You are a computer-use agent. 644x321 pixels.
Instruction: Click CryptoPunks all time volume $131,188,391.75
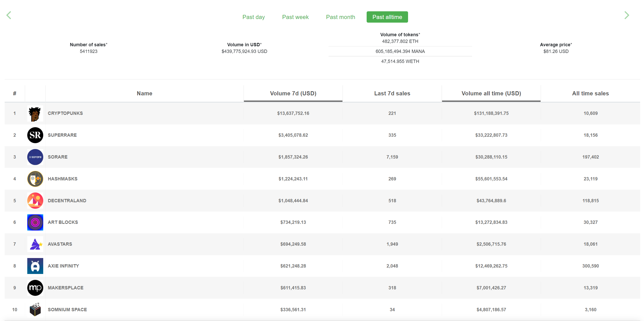pos(491,113)
